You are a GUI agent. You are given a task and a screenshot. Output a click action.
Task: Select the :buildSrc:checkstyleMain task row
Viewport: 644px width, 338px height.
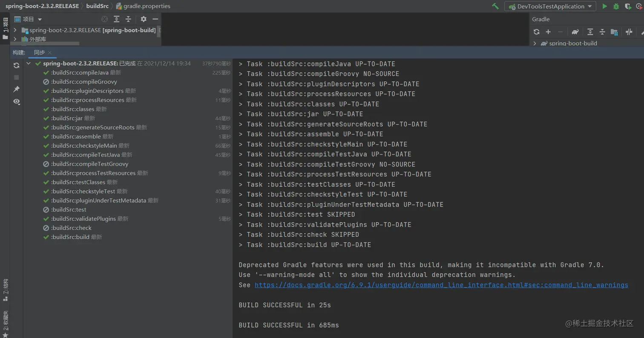[128, 146]
